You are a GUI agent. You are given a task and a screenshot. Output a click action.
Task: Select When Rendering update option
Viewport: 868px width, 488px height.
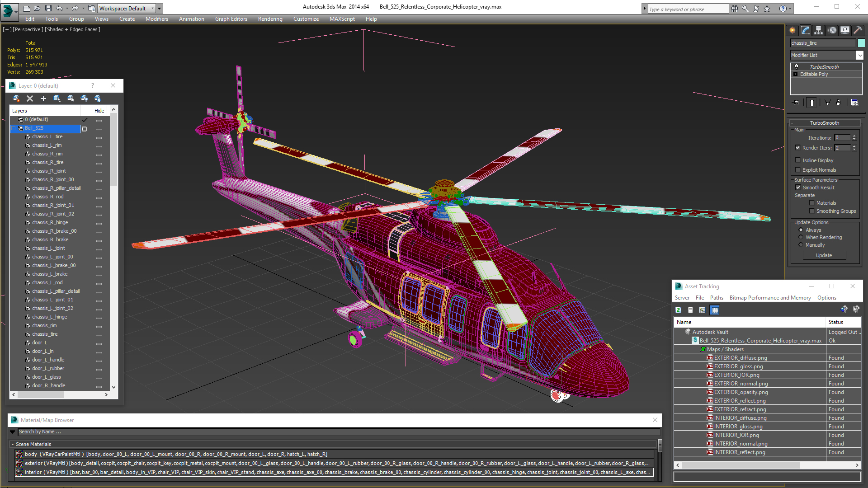click(x=801, y=237)
